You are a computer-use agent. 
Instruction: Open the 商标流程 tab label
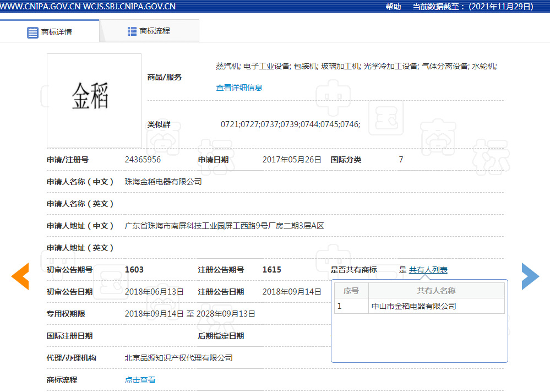[x=155, y=31]
